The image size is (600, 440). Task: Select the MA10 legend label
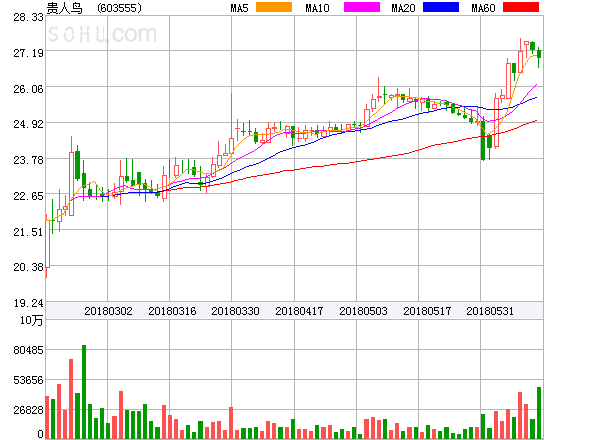317,8
